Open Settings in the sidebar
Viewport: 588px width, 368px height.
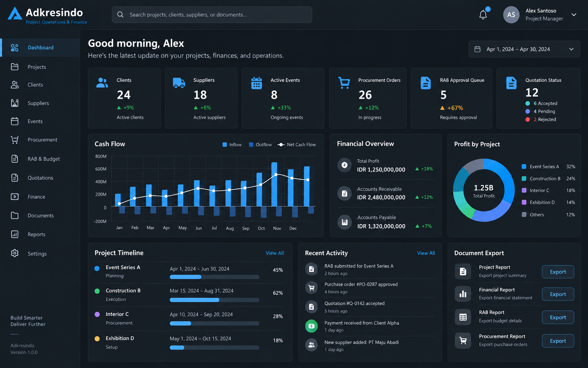point(40,254)
